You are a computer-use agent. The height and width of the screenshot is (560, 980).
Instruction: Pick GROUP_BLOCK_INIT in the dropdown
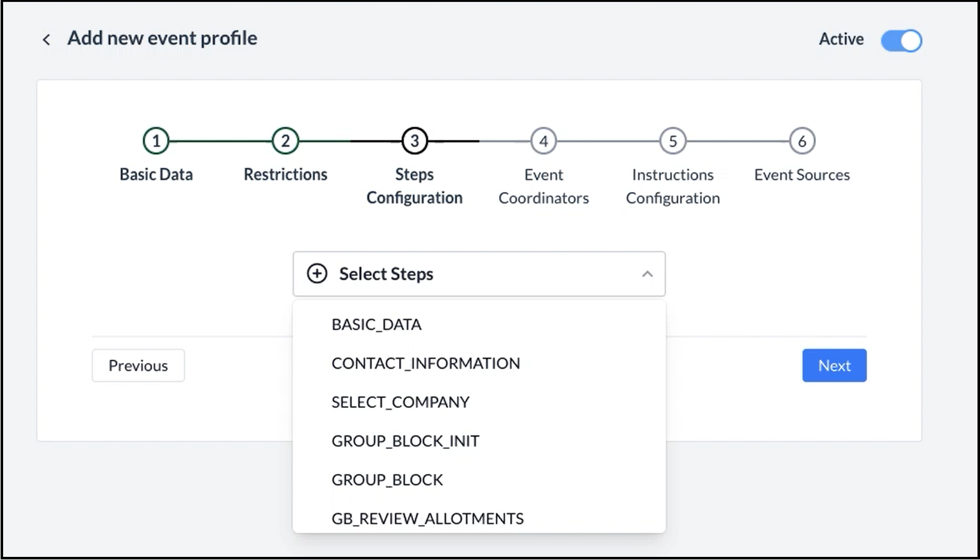click(x=405, y=441)
